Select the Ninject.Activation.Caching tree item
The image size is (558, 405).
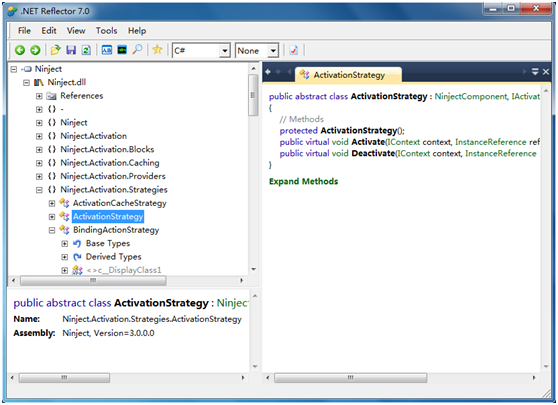coord(110,163)
